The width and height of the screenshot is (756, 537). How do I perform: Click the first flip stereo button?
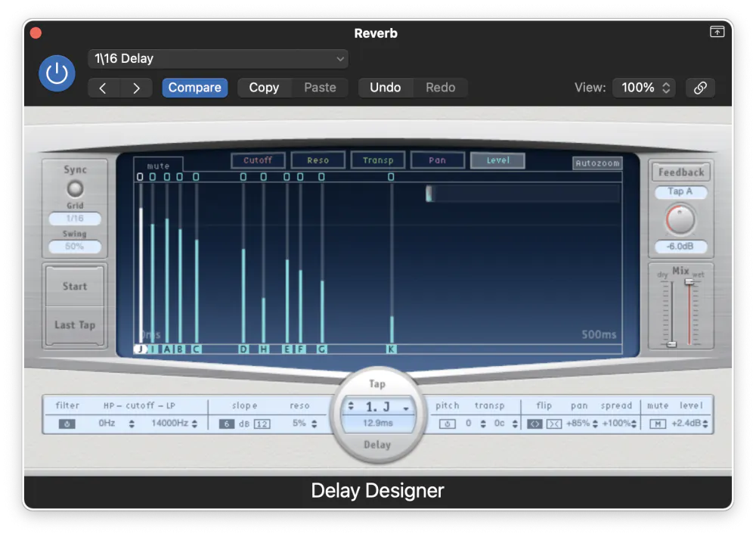coord(534,424)
